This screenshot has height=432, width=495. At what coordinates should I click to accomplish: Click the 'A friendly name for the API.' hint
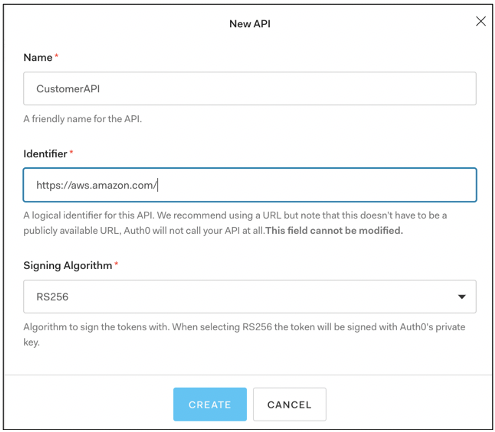click(83, 119)
